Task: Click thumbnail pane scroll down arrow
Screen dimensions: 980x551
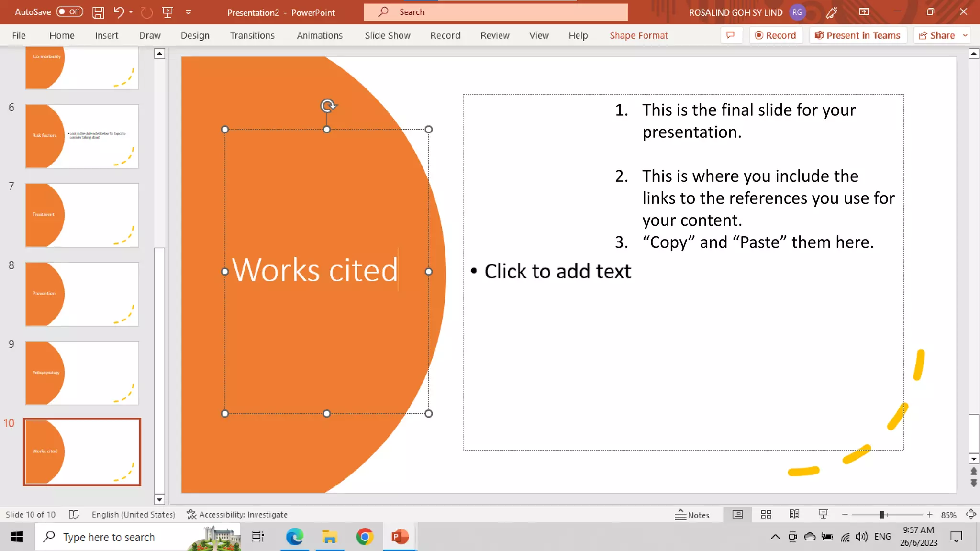Action: point(160,500)
